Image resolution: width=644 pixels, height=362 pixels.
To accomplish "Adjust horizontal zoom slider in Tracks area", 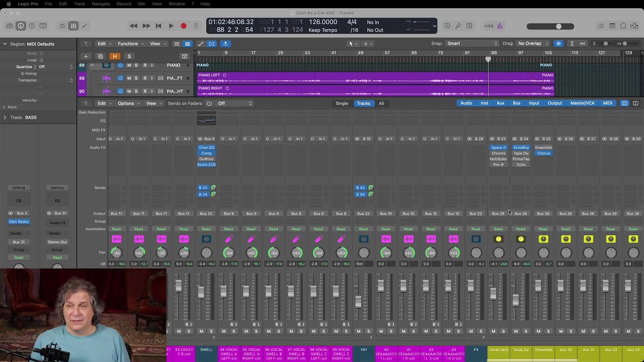I will tap(627, 44).
